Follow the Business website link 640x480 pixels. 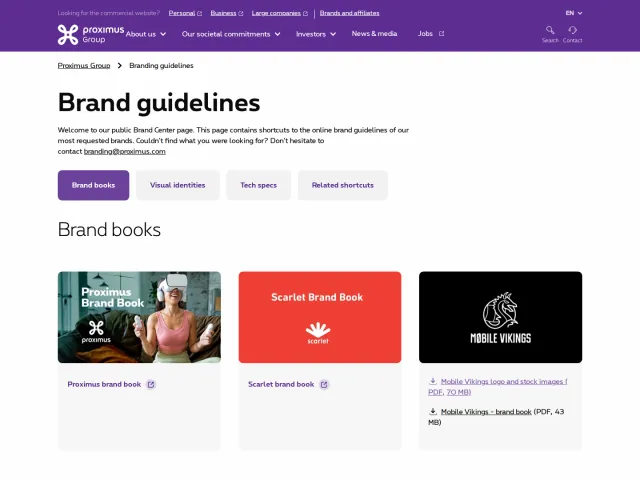point(223,13)
